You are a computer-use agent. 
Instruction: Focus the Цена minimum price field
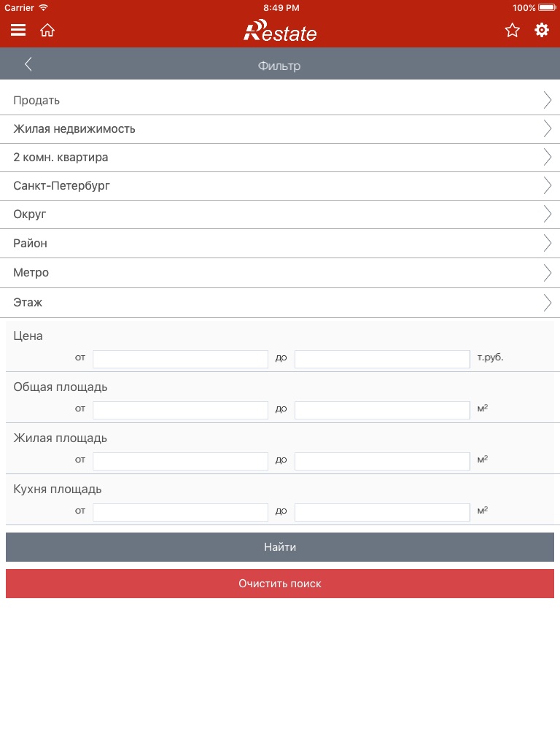tap(180, 359)
